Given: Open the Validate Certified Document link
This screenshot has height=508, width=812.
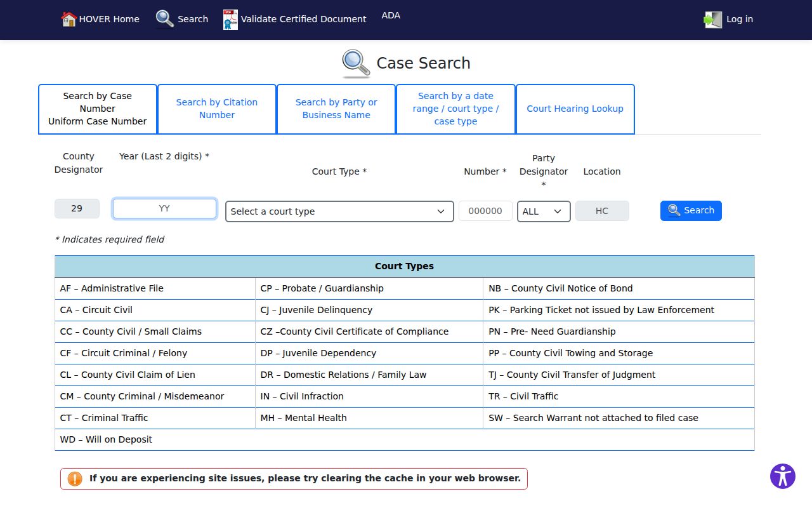Looking at the screenshot, I should point(295,20).
